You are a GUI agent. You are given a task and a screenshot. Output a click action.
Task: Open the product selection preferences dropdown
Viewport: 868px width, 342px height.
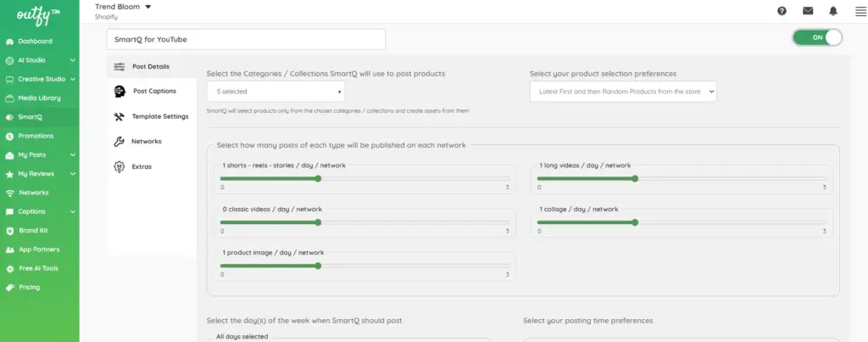[623, 92]
